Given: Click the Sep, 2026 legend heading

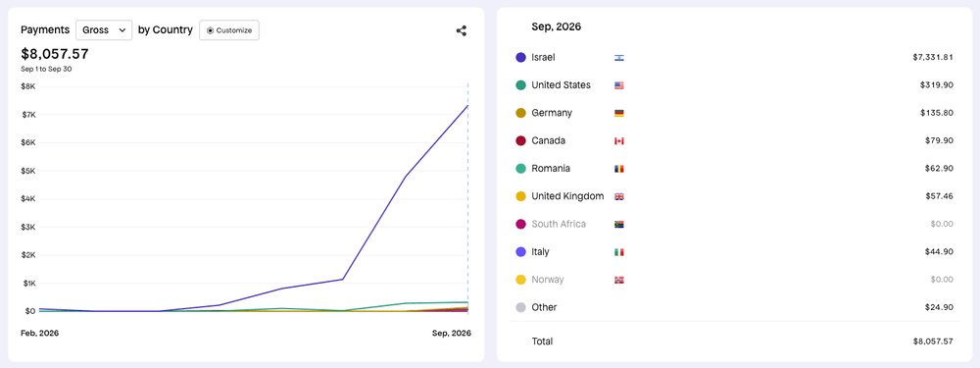Looking at the screenshot, I should click(x=557, y=26).
